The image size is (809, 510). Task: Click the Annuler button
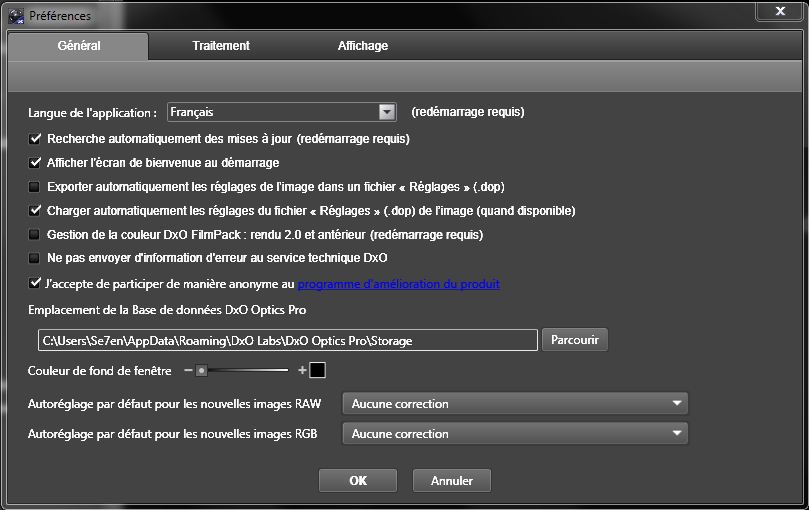click(451, 481)
